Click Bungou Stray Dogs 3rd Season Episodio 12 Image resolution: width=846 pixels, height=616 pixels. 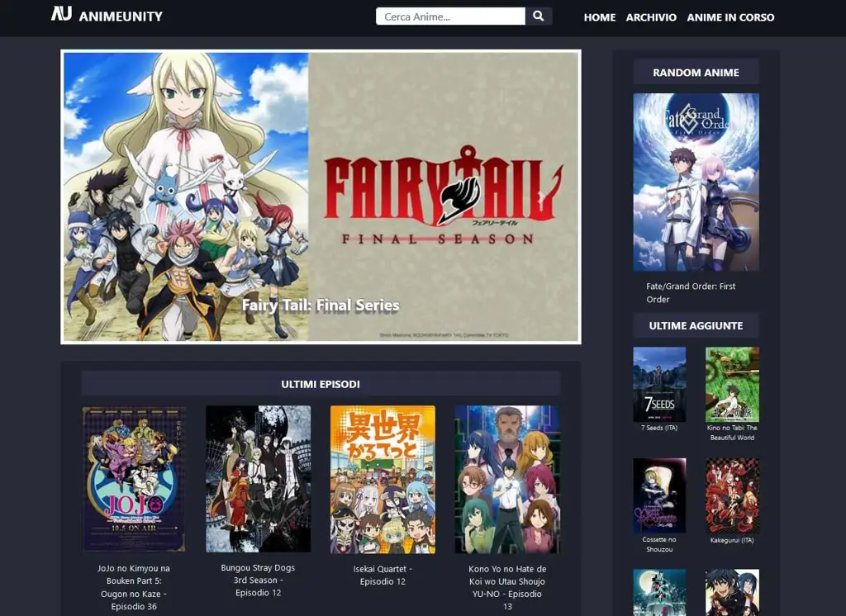coord(258,580)
